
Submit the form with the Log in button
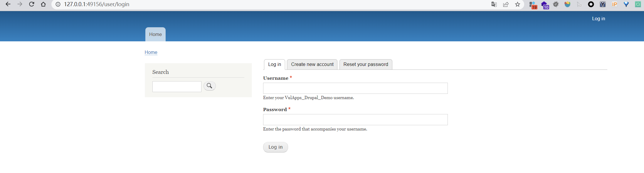[x=275, y=147]
